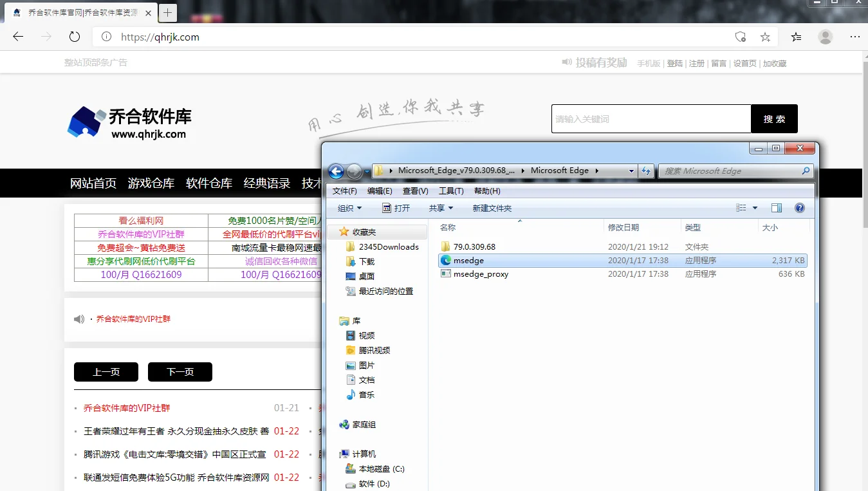Select the 79.0.309.68 folder
The height and width of the screenshot is (491, 868).
pyautogui.click(x=622, y=246)
